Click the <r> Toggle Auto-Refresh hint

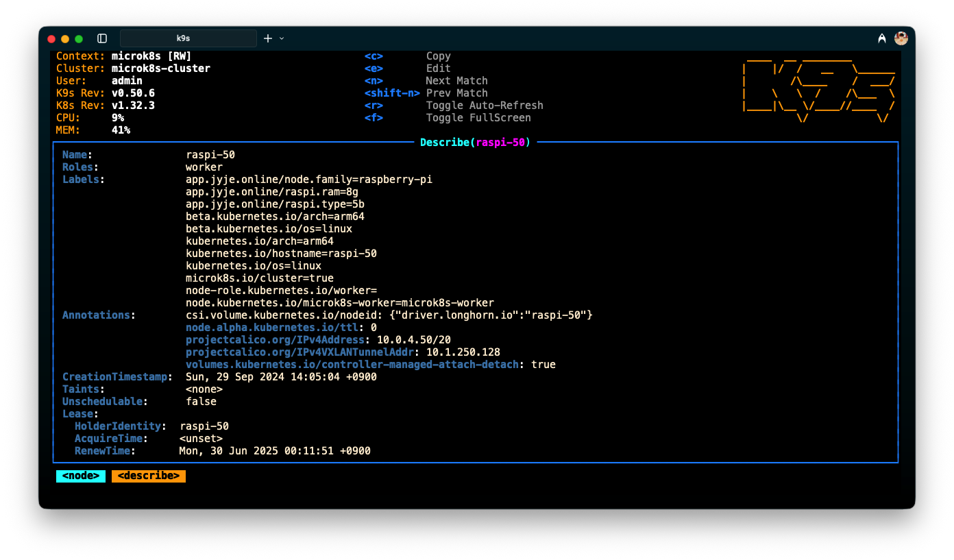pos(454,106)
